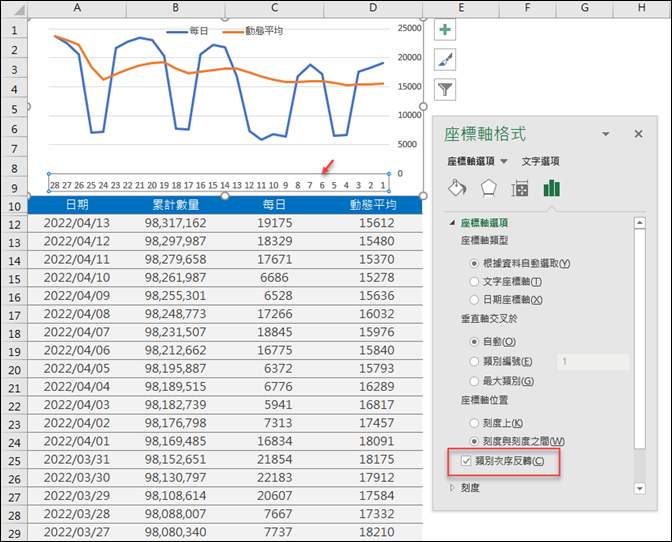Click the pane's vertical scrollbar thumb

coord(640,338)
